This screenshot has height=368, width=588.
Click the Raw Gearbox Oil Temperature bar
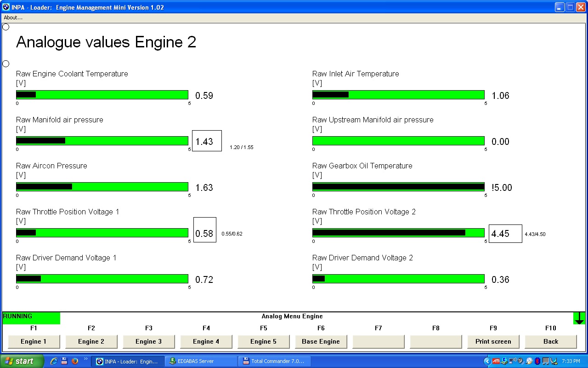point(398,187)
